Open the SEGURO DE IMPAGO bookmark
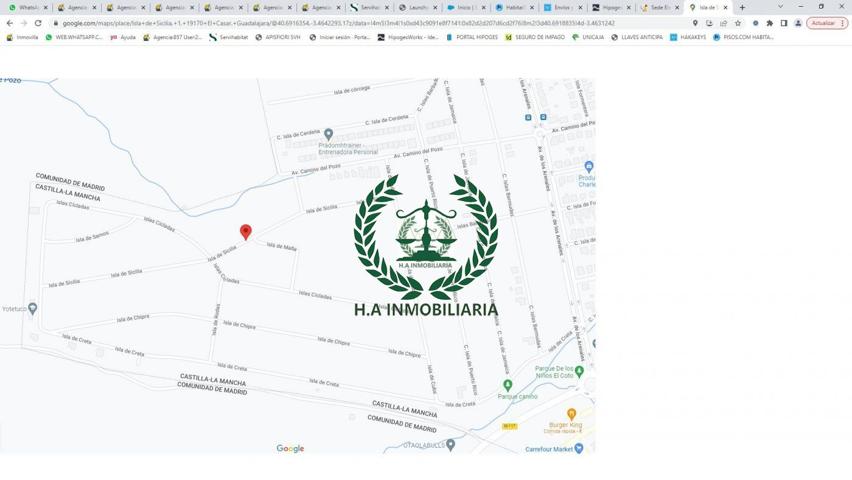This screenshot has width=852, height=480. click(535, 38)
